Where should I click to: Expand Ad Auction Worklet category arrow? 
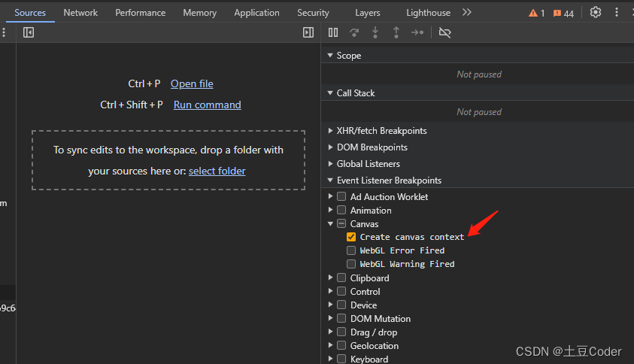(330, 196)
